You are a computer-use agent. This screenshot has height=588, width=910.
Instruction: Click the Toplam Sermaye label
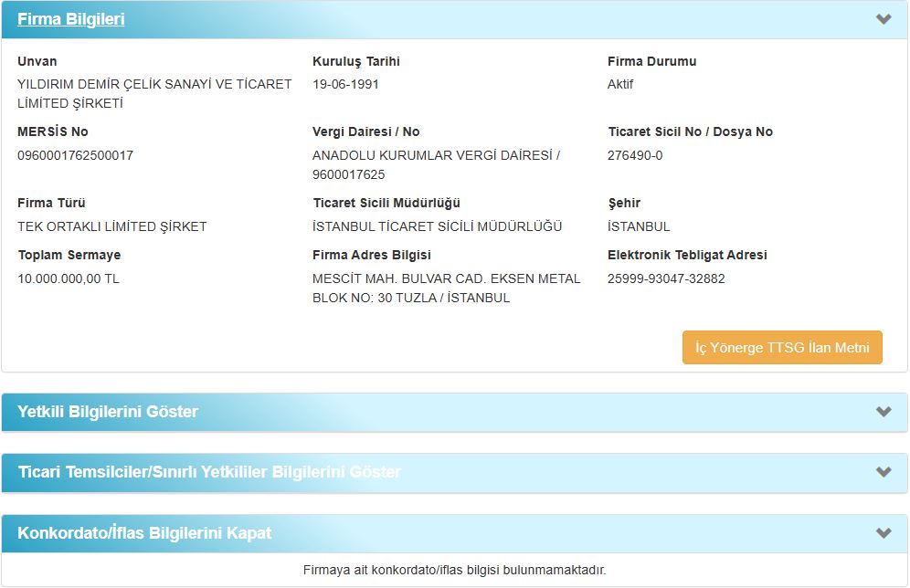(69, 255)
